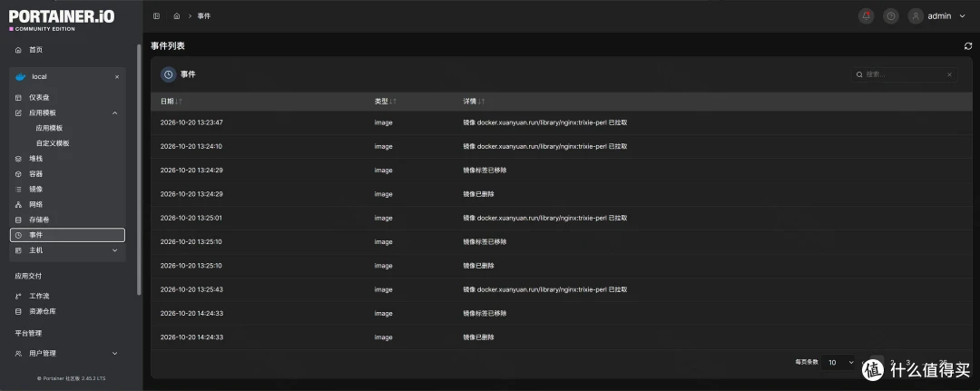This screenshot has height=391, width=980.
Task: Click the Portainer.io logo
Action: tap(62, 19)
